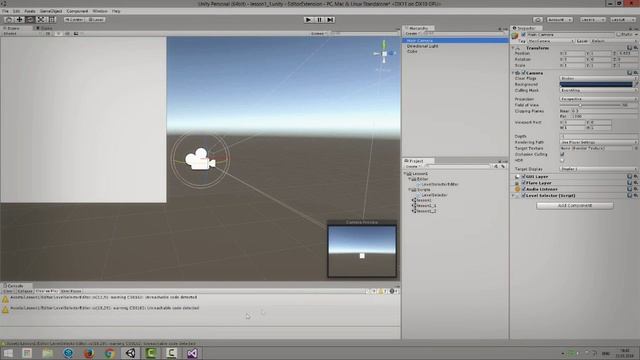Open the Project Create dropdown
This screenshot has width=640, height=360.
click(413, 167)
